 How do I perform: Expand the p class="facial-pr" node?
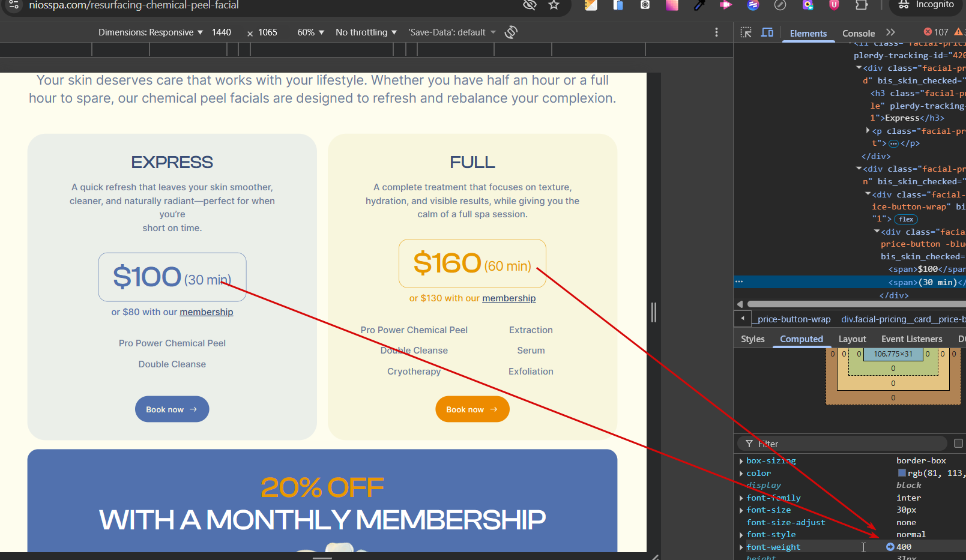868,130
